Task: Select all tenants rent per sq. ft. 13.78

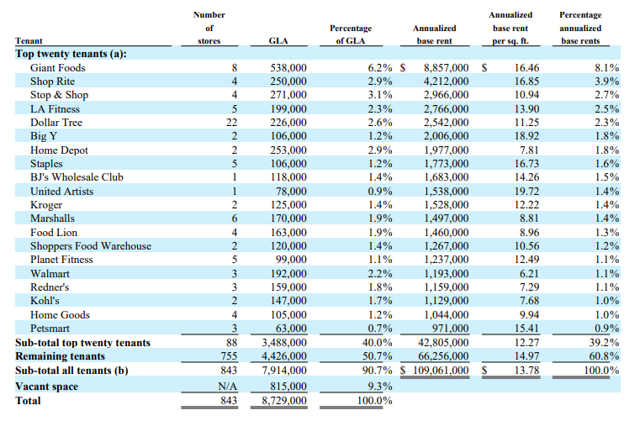Action: click(527, 370)
